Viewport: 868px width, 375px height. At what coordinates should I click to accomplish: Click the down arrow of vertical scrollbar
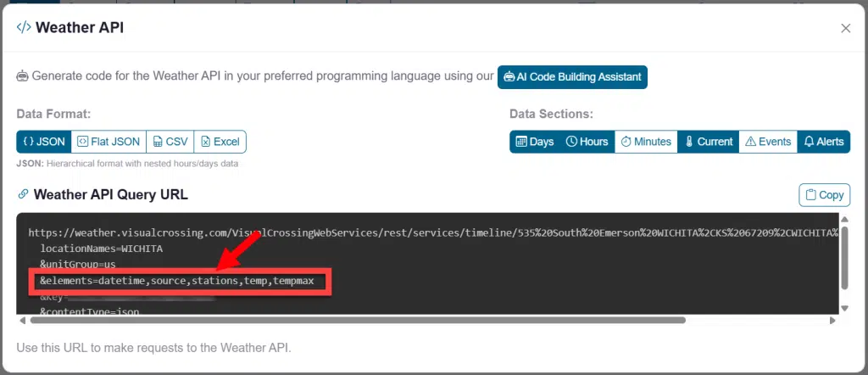pos(845,308)
